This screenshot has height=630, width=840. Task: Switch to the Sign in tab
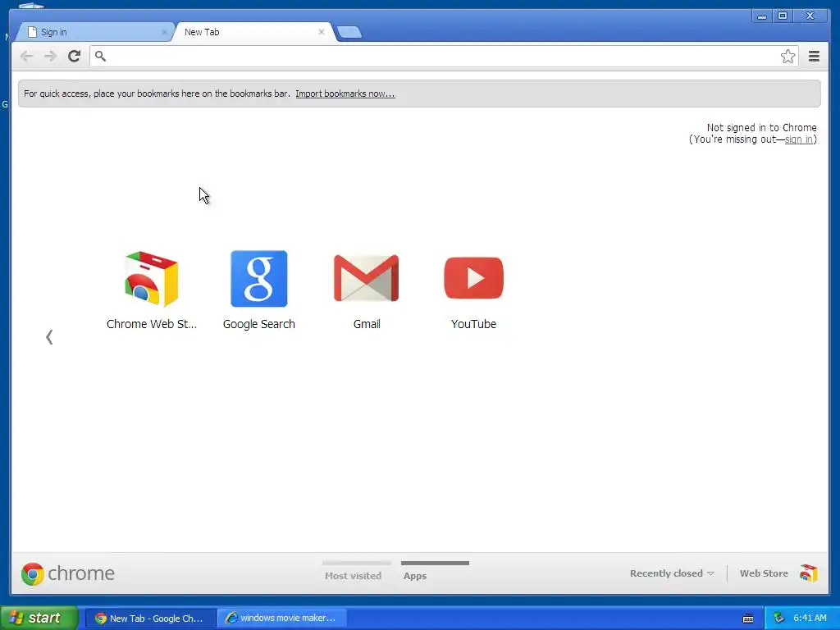coord(94,32)
